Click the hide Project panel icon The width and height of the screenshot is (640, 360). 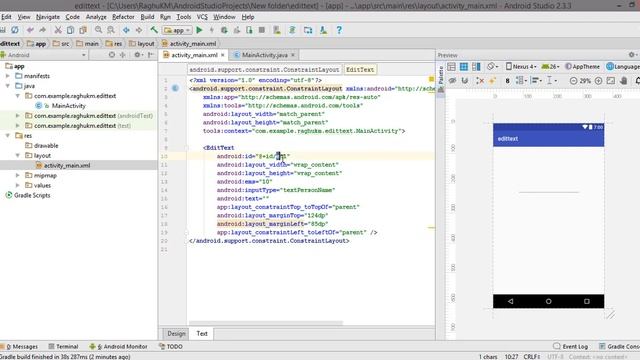pyautogui.click(x=151, y=55)
